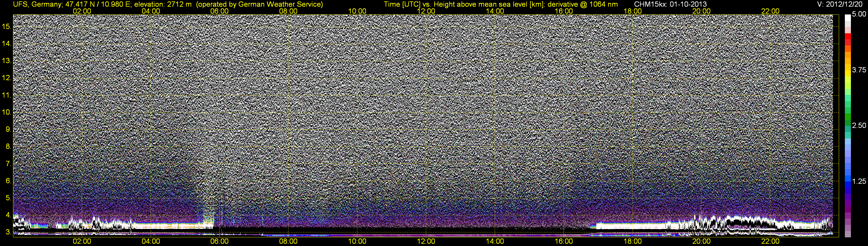Click height axis label 8 km

pyautogui.click(x=8, y=147)
